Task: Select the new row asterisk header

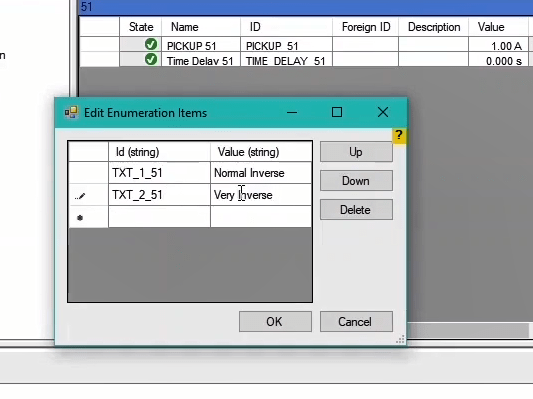Action: click(88, 217)
